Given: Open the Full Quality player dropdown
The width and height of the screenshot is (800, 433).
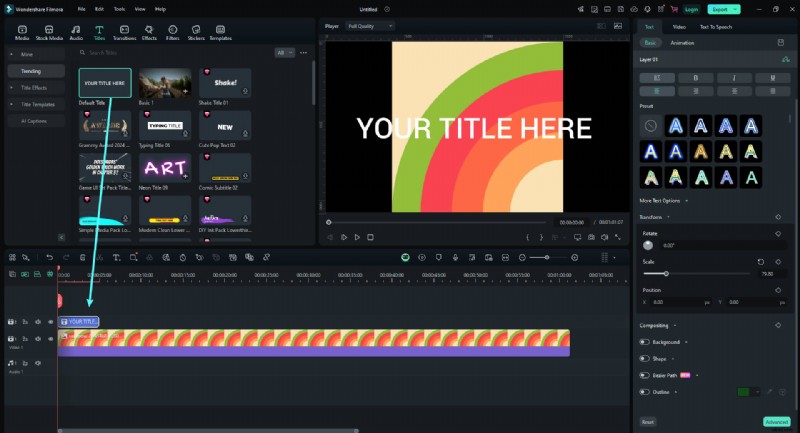Looking at the screenshot, I should 370,25.
